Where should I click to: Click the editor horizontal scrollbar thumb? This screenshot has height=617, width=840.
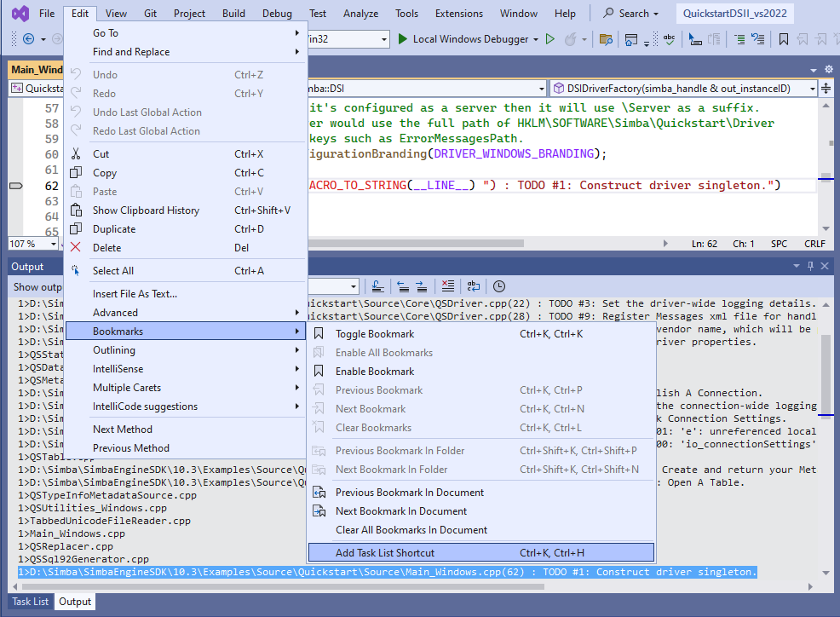416,244
